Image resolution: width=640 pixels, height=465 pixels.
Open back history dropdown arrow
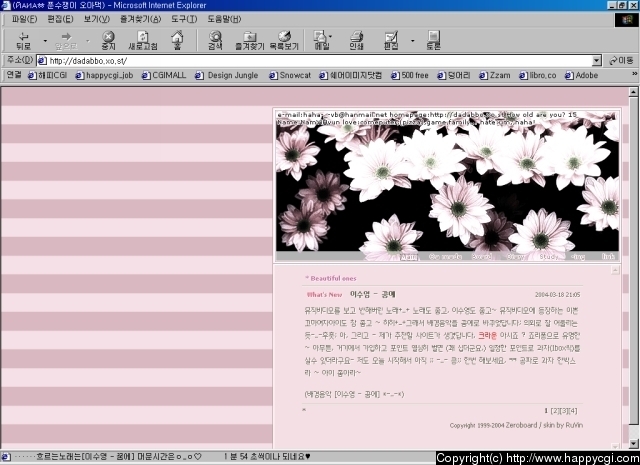tap(45, 41)
